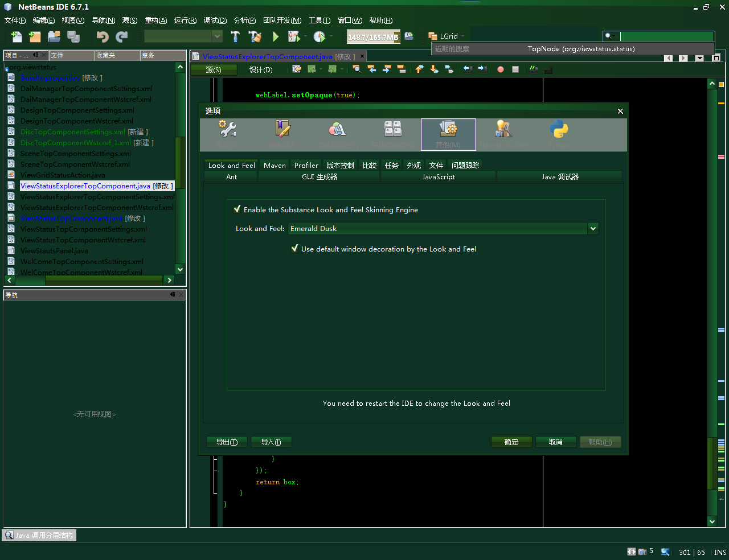Open the General options wrench-and-gear category

coord(228,134)
